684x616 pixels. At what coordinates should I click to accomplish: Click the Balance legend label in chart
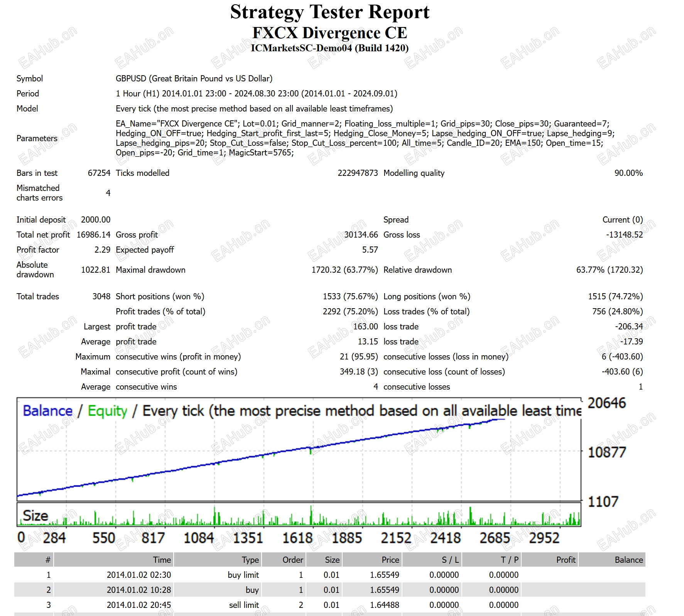(47, 411)
